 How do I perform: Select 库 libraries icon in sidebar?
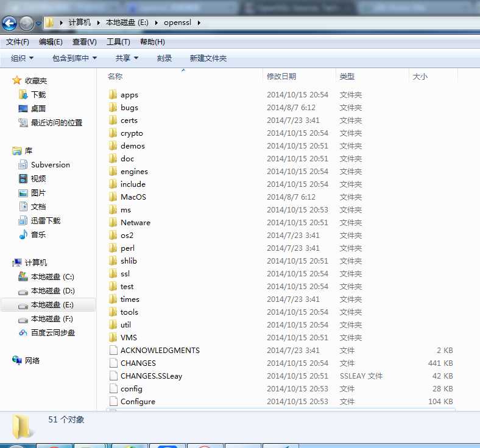(17, 151)
